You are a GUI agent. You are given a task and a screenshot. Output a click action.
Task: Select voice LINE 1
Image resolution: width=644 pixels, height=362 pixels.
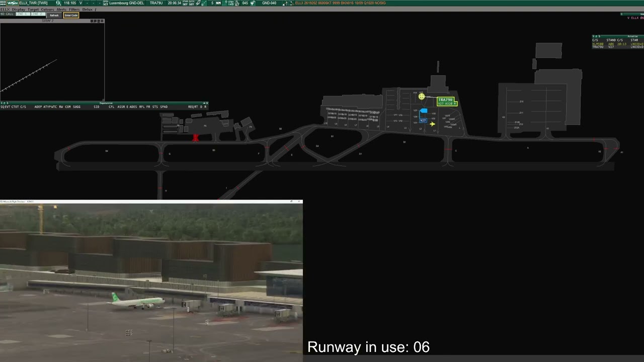(23, 14)
